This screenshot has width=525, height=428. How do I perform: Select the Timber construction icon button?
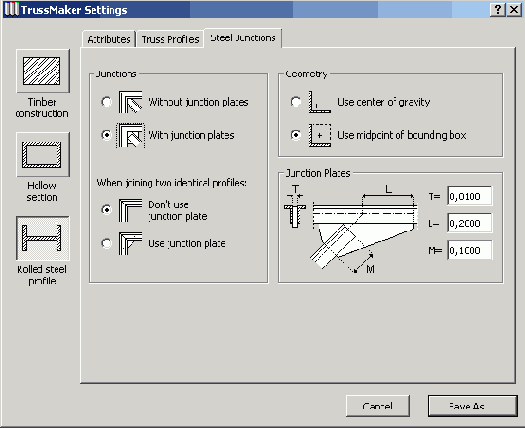tap(43, 71)
